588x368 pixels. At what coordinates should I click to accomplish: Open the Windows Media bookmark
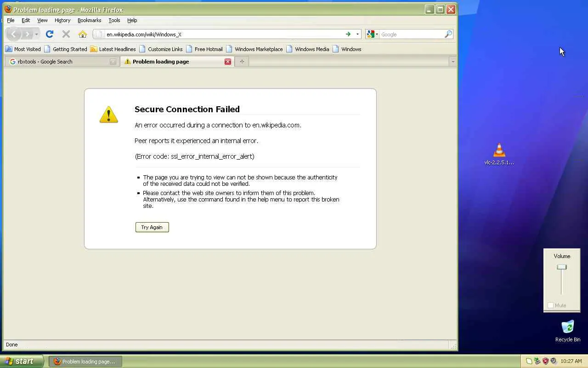308,49
